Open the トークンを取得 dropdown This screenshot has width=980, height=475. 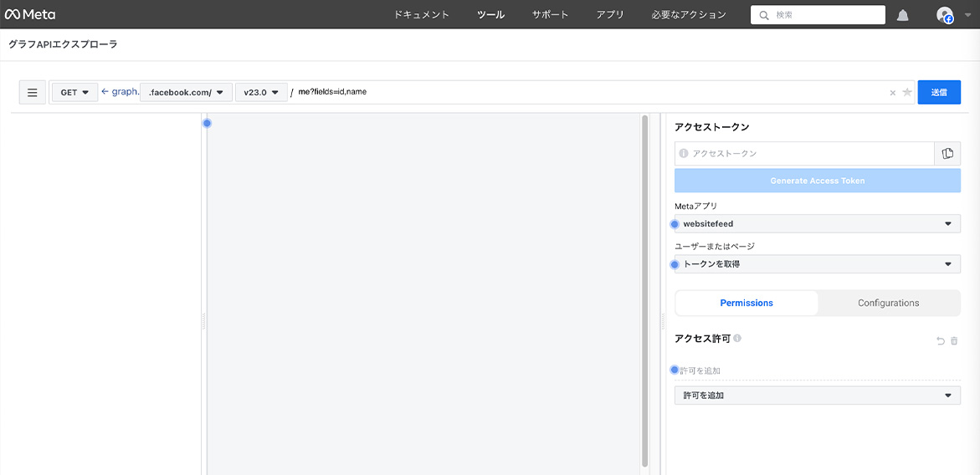click(x=817, y=264)
